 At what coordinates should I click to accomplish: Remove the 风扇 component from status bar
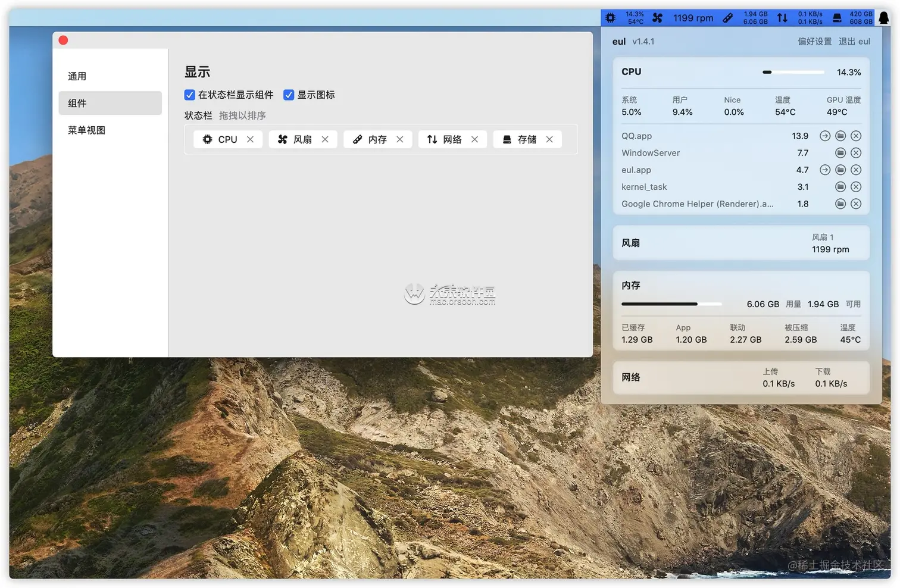point(325,139)
